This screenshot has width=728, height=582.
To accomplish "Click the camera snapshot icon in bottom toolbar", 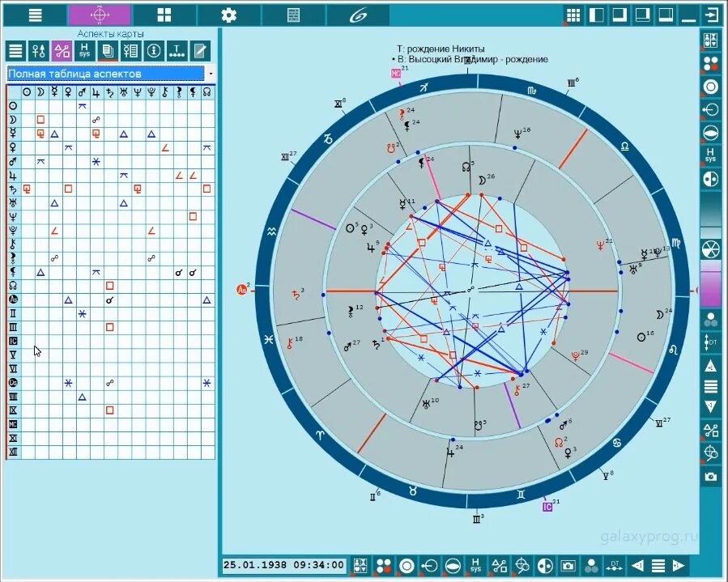I will (x=568, y=566).
